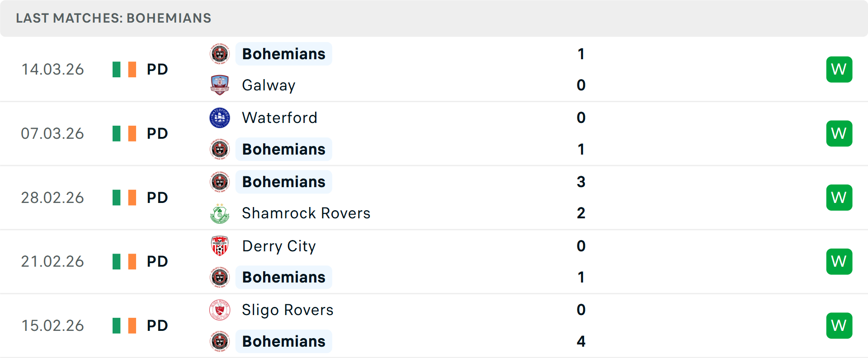Select PD league label on 21.02.26 row
The width and height of the screenshot is (868, 358).
point(157,261)
